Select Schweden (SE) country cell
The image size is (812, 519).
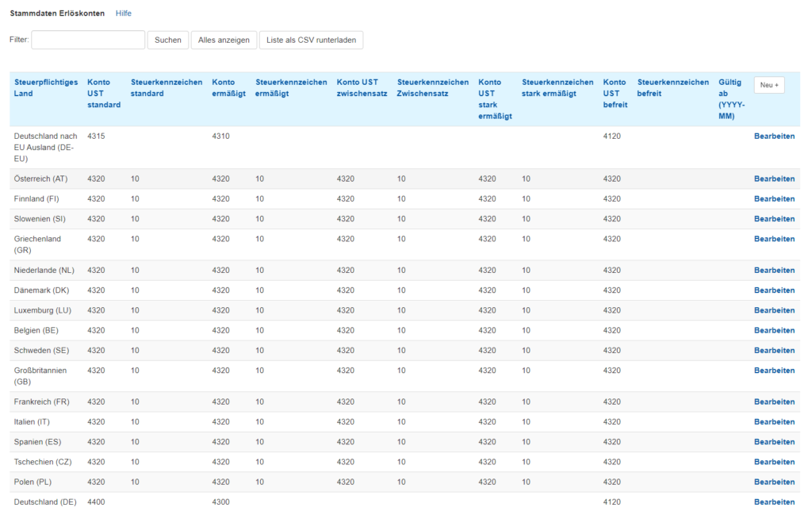41,351
